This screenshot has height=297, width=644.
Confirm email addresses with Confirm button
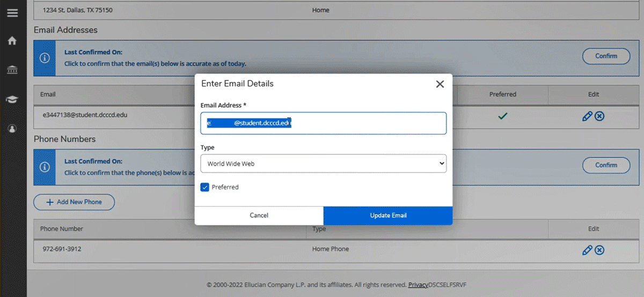point(606,56)
